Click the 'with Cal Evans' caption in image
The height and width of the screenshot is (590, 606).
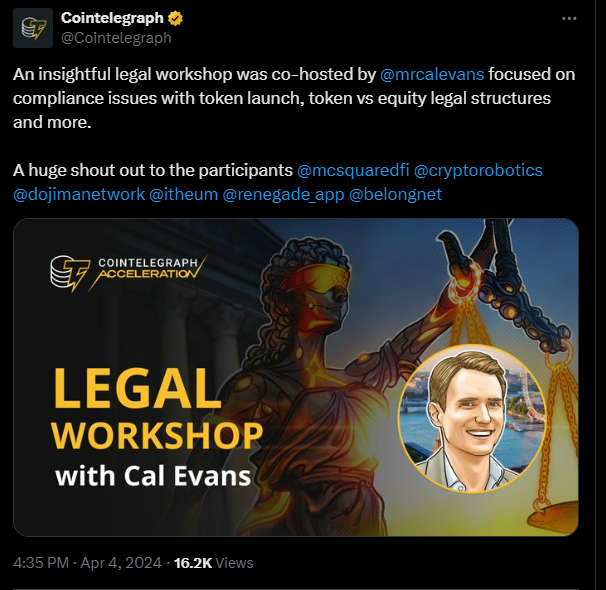[153, 476]
